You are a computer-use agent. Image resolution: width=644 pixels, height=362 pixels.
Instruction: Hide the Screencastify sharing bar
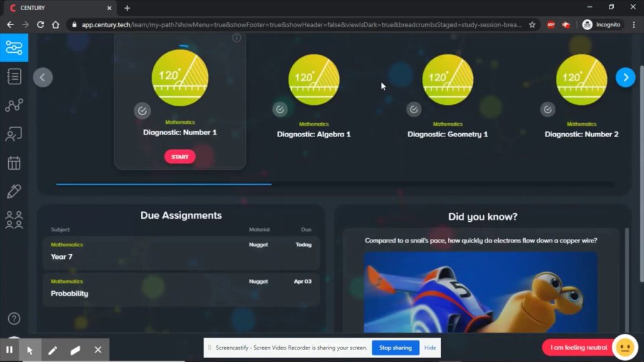(430, 348)
